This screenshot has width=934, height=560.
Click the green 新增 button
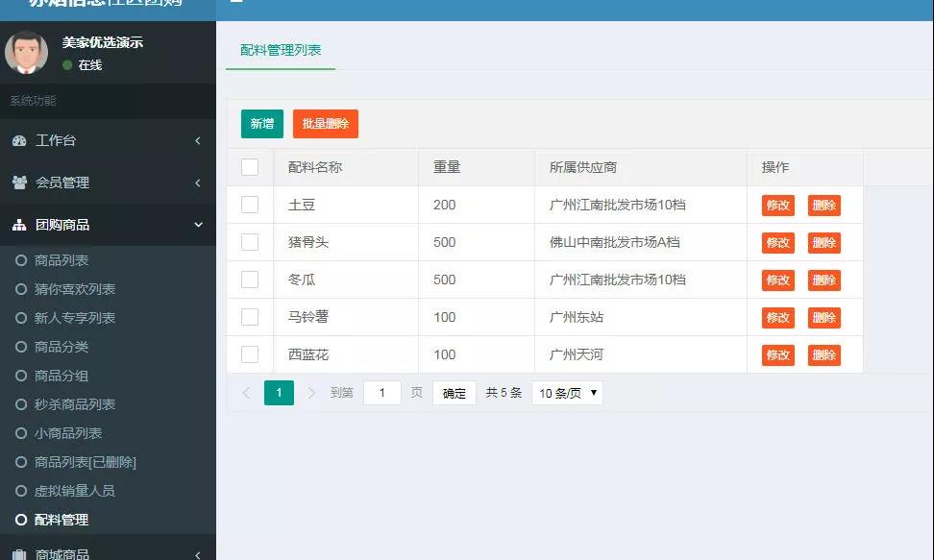click(x=261, y=124)
